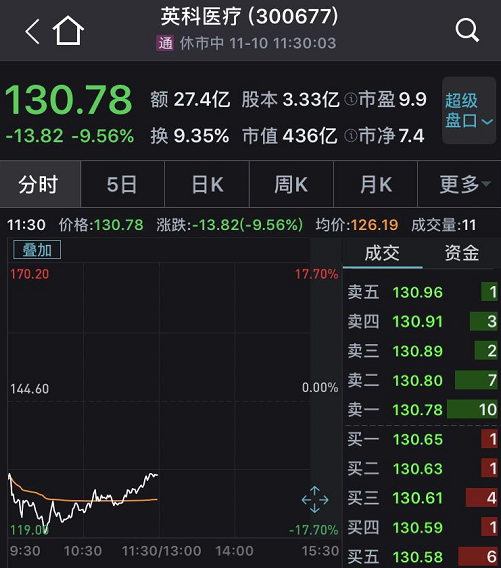Tap the 额 27.4亿 turnover value
The height and width of the screenshot is (568, 501).
190,99
